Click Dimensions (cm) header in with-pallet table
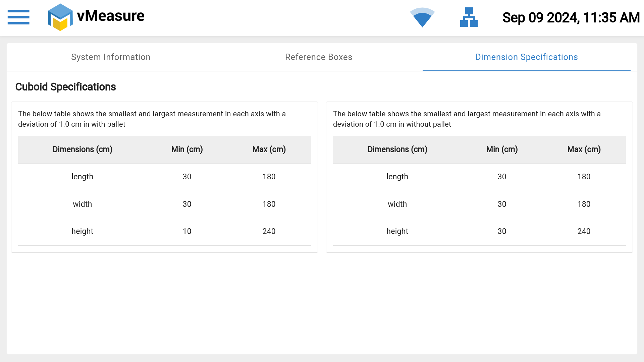This screenshot has width=644, height=362. pos(83,149)
